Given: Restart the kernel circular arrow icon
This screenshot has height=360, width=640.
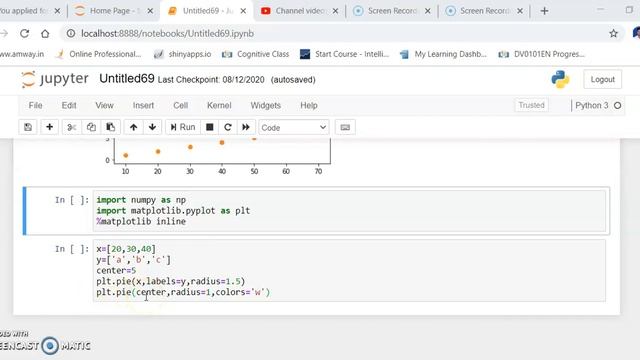Looking at the screenshot, I should 228,127.
